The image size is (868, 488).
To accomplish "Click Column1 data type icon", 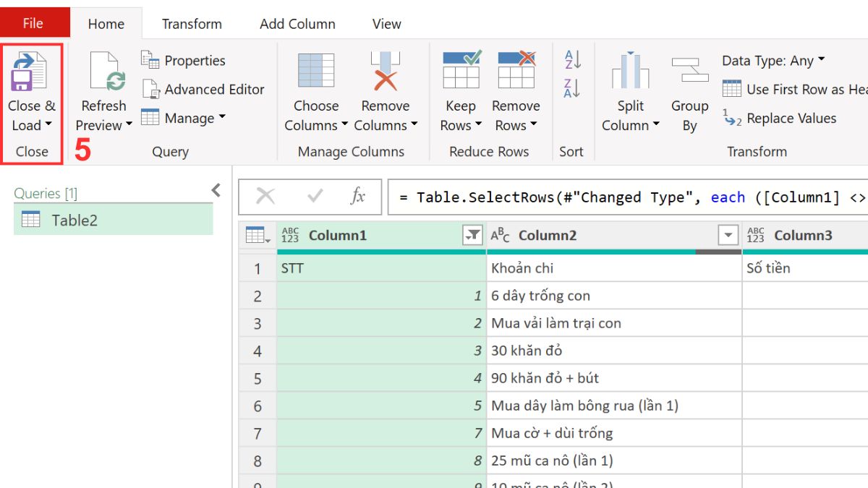I will [290, 236].
